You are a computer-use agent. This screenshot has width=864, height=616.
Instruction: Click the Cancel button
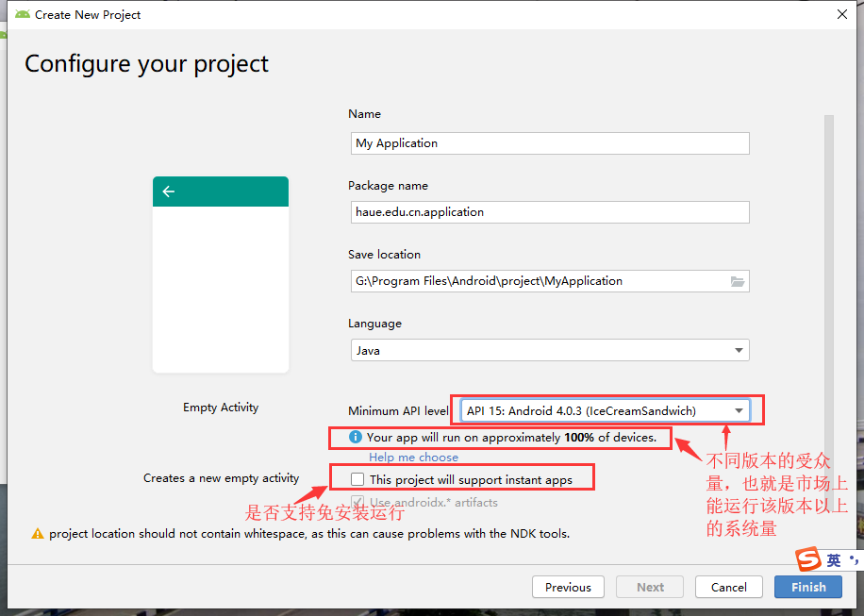click(728, 587)
